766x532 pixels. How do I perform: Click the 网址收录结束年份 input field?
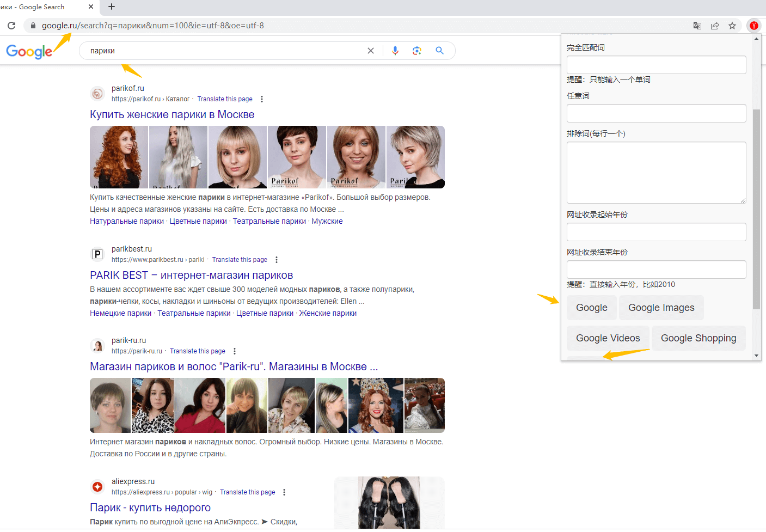[x=656, y=270]
